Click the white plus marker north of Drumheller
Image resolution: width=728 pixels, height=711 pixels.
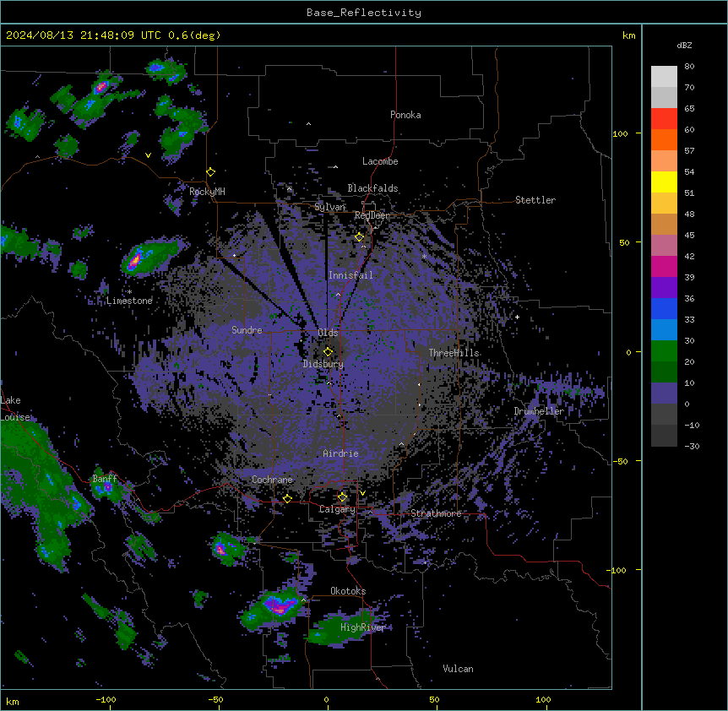tap(517, 317)
